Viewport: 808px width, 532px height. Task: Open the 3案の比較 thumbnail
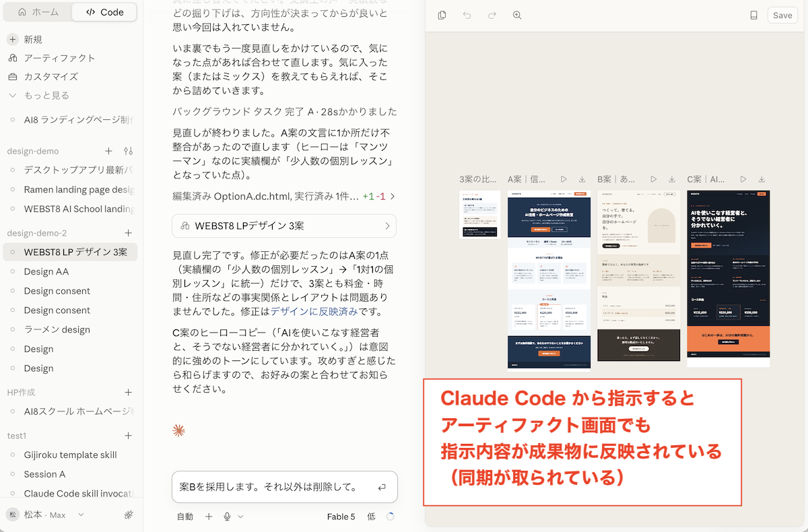pos(480,214)
